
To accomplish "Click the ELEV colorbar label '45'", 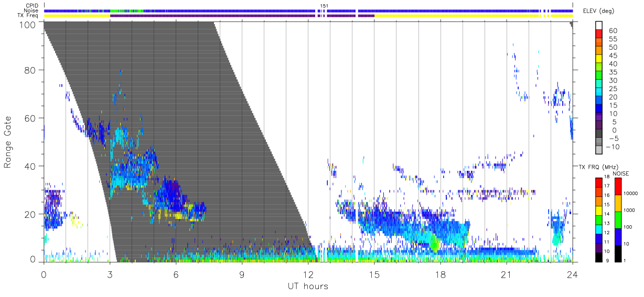I will tap(613, 56).
